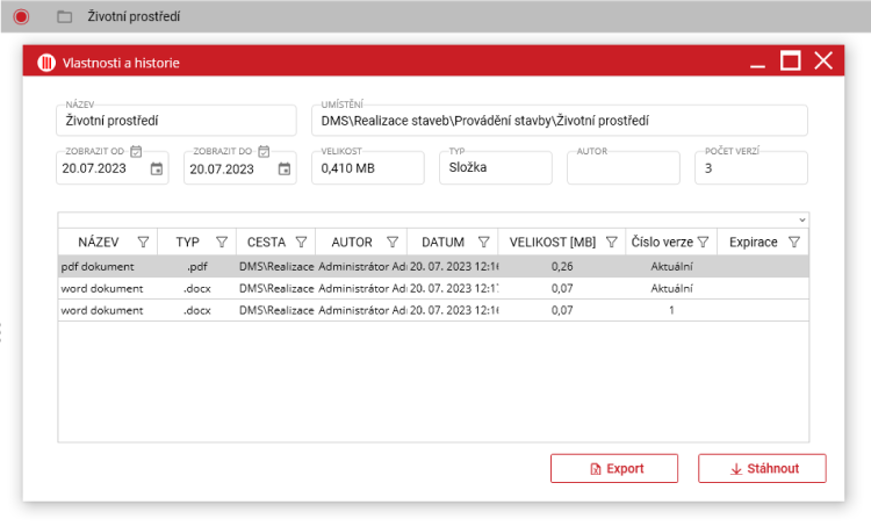Click the Stáhnout download button
The width and height of the screenshot is (871, 524).
(762, 468)
